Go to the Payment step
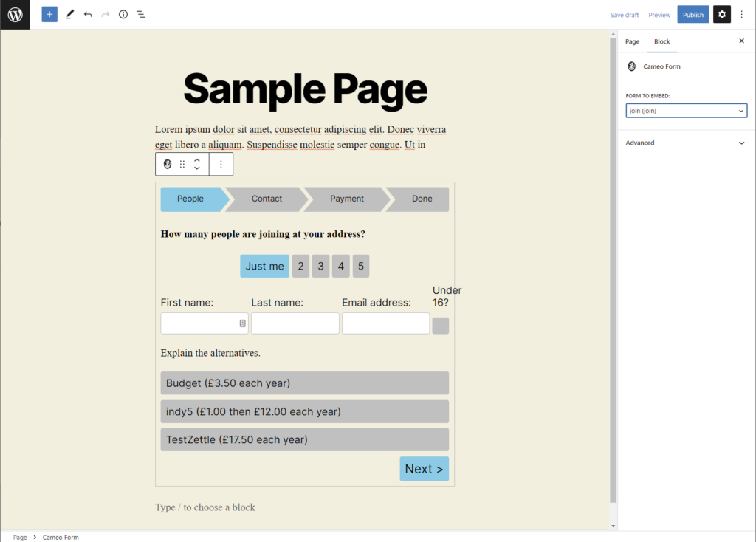The height and width of the screenshot is (542, 756). point(347,199)
